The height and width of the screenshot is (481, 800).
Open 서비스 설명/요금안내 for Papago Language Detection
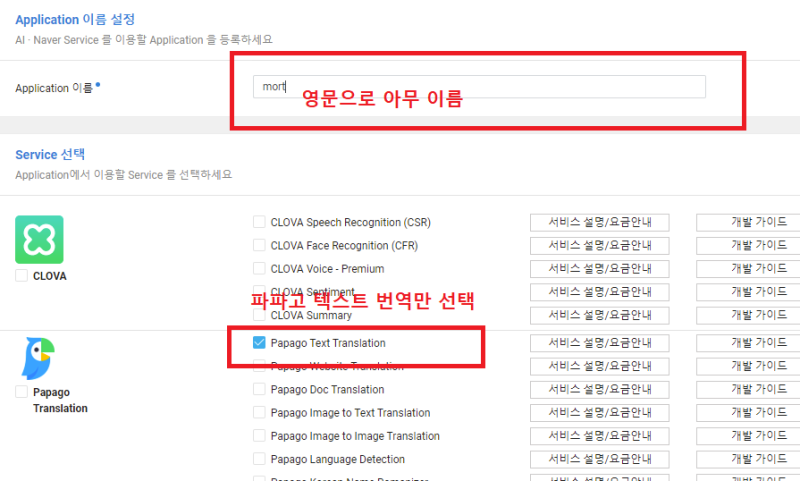click(599, 459)
